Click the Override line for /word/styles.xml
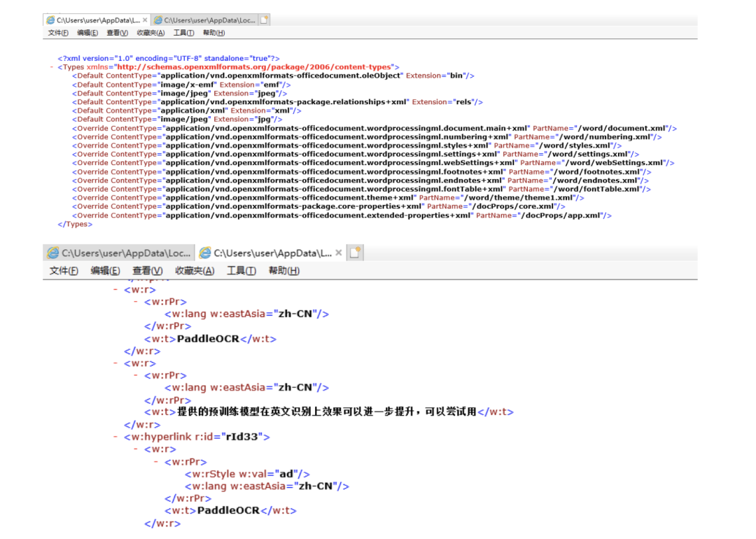The height and width of the screenshot is (539, 756). [x=347, y=146]
